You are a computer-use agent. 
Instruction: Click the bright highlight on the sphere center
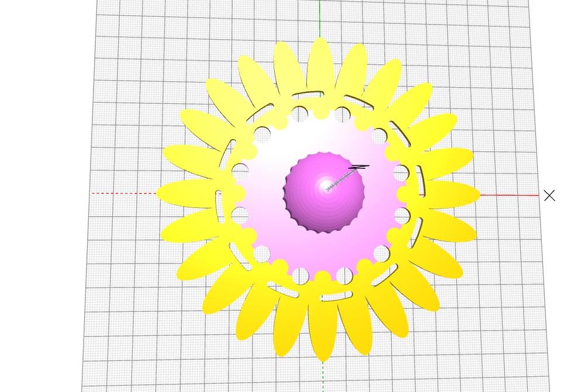point(326,185)
